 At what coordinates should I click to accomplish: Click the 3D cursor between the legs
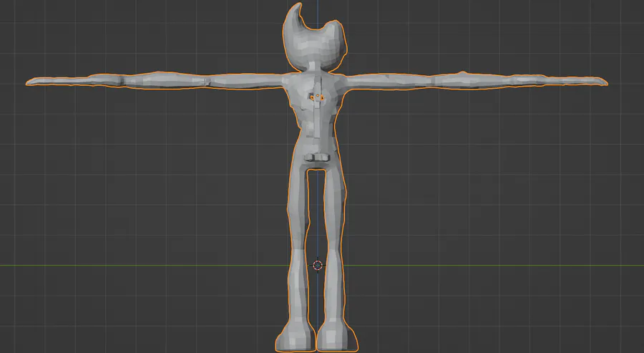(x=318, y=266)
